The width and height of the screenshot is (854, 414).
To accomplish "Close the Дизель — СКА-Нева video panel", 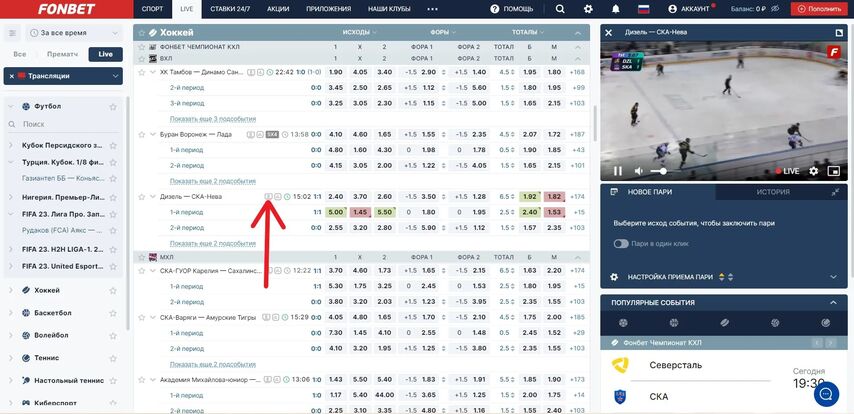I will [609, 32].
